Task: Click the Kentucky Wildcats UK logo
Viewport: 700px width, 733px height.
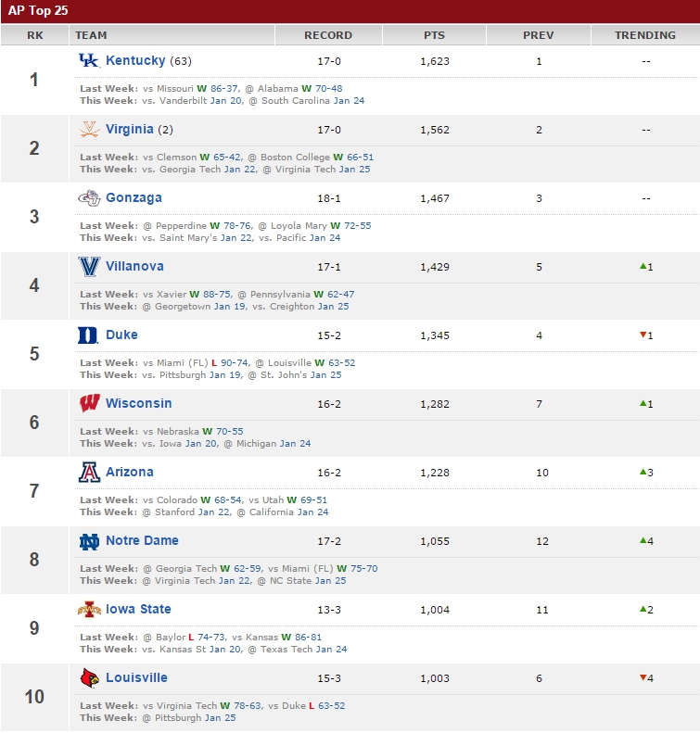Action: 89,61
